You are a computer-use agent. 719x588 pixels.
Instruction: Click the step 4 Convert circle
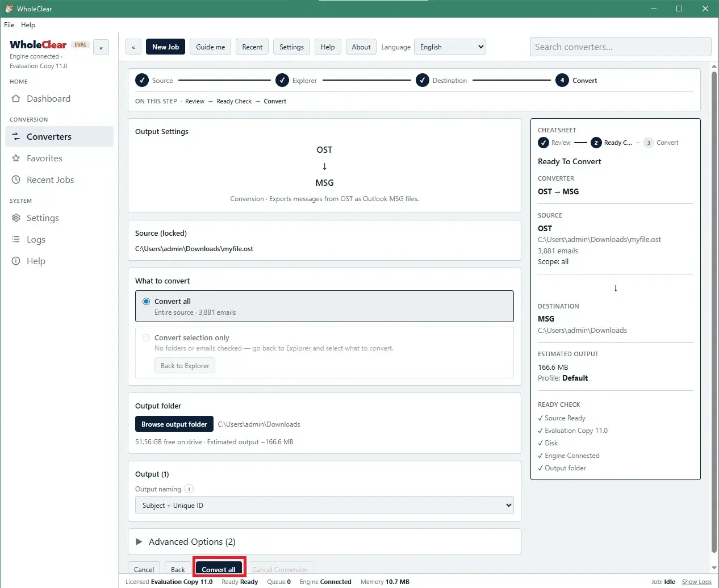(x=562, y=81)
